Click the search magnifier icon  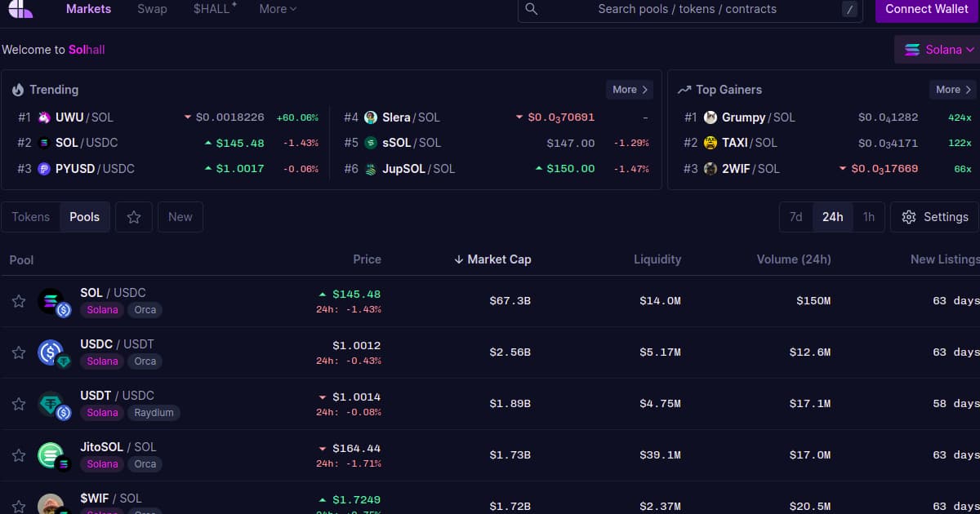pyautogui.click(x=531, y=9)
